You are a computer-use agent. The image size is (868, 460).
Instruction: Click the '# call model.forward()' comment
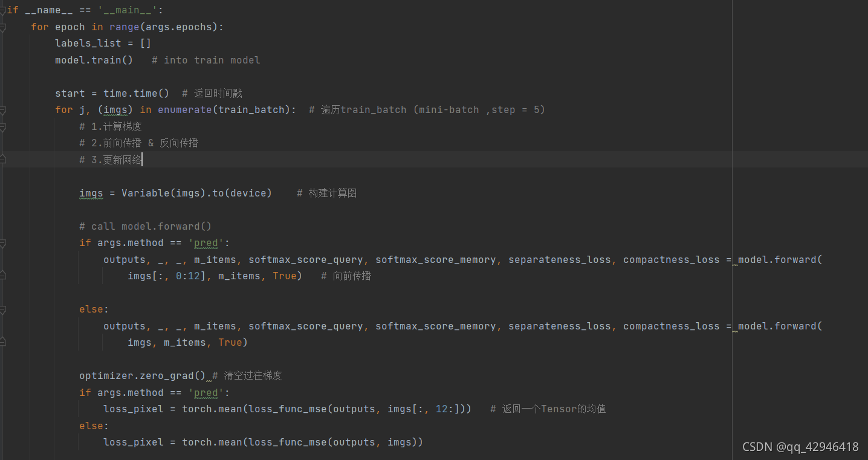[x=146, y=227]
